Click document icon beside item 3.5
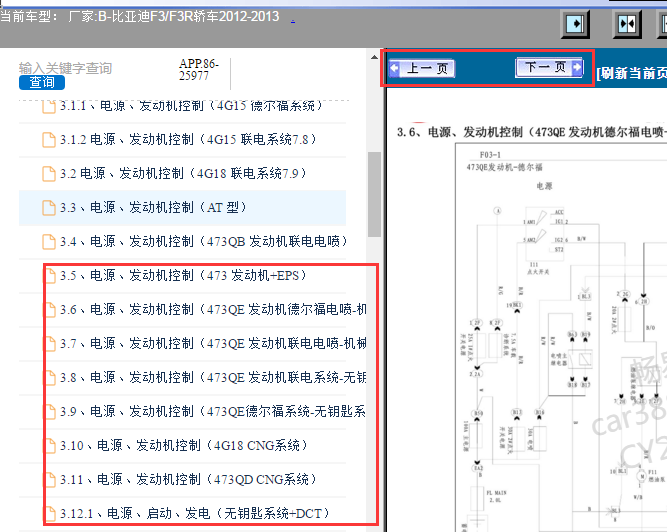Image resolution: width=667 pixels, height=532 pixels. click(x=50, y=276)
